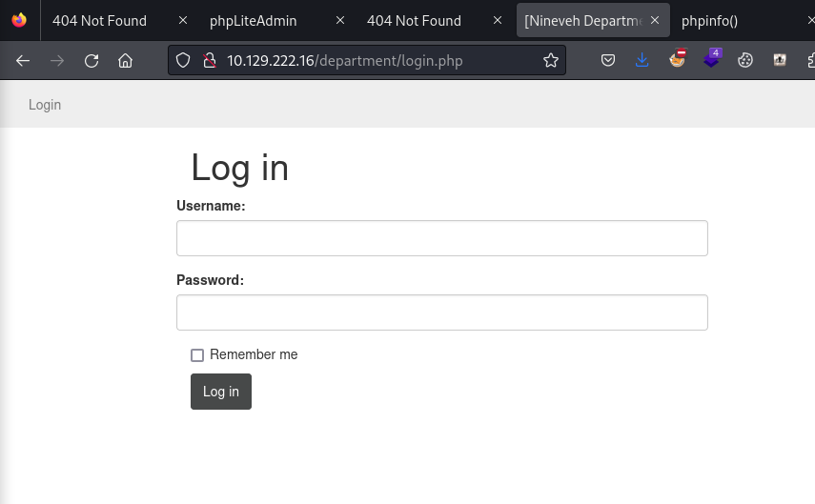Save page to Pocket
Image resolution: width=815 pixels, height=504 pixels.
[608, 60]
